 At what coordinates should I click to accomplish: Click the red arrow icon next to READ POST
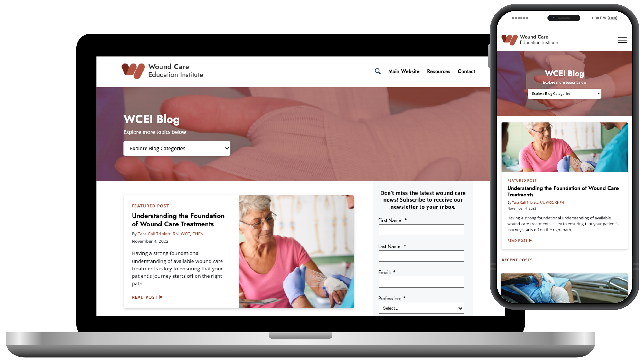click(x=161, y=297)
